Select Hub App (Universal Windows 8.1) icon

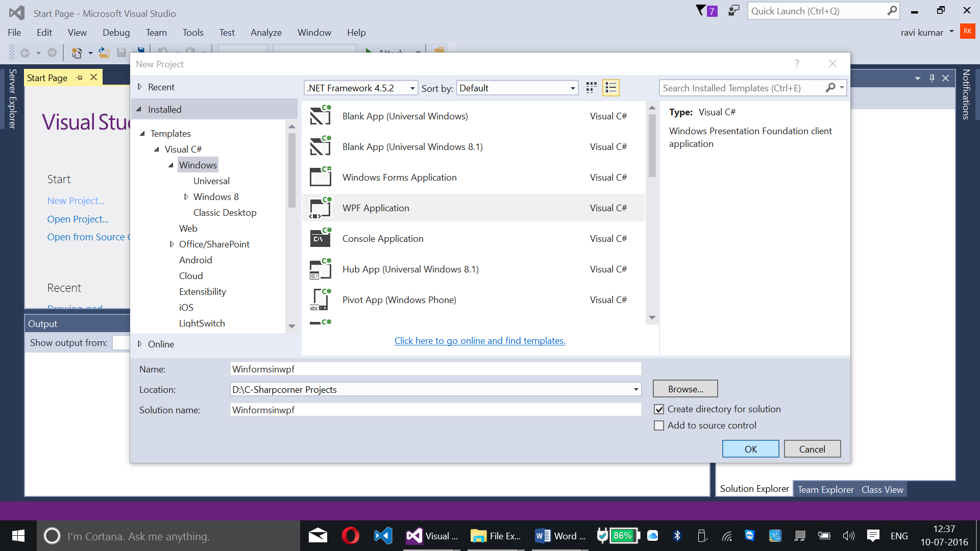coord(321,269)
